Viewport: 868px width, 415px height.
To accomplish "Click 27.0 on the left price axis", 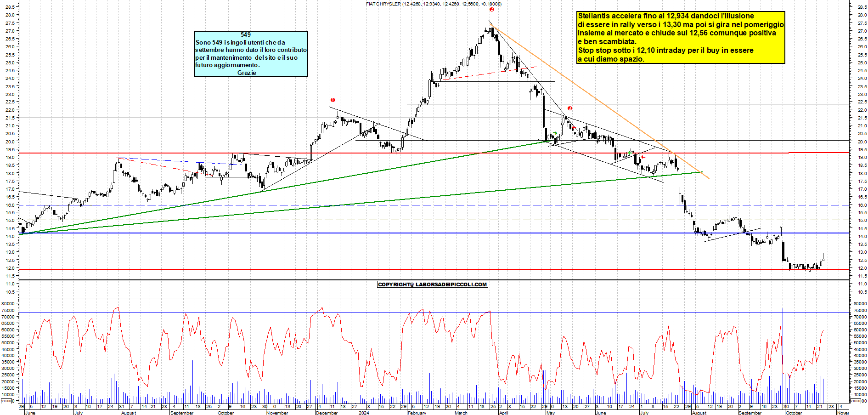I will pos(10,31).
